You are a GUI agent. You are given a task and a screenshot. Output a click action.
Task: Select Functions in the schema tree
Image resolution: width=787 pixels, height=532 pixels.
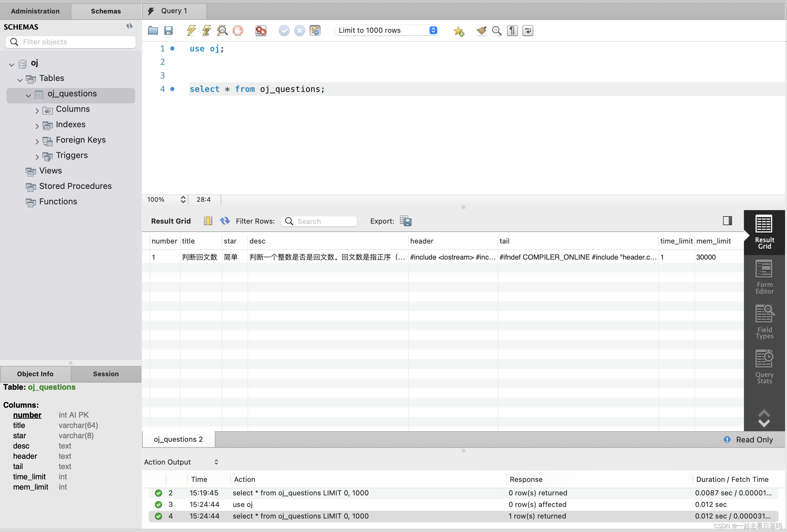pos(58,201)
